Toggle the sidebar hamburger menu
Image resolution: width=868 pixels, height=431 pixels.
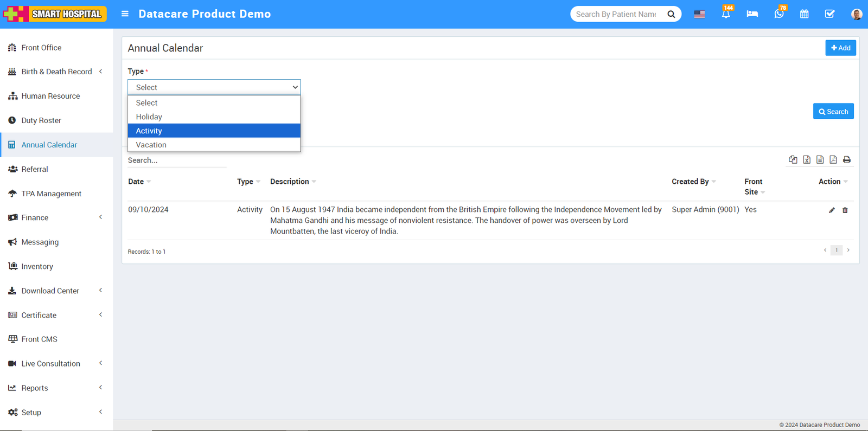click(125, 14)
